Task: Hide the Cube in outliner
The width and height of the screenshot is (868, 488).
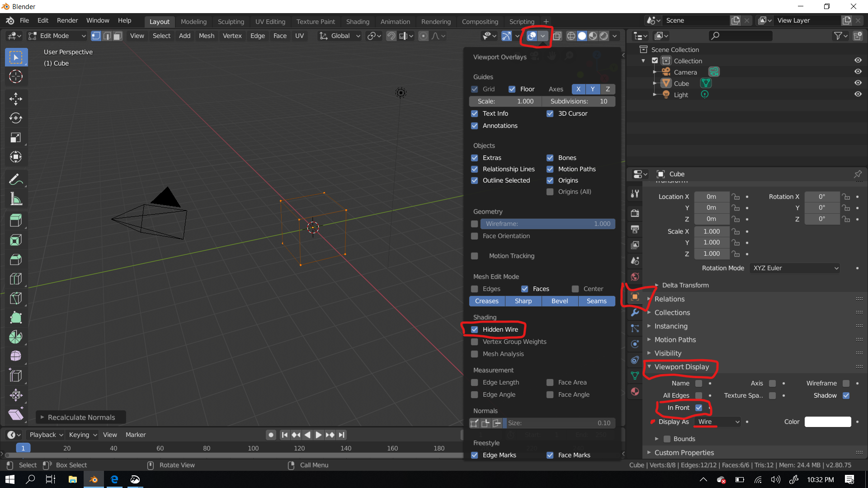Action: [x=858, y=83]
